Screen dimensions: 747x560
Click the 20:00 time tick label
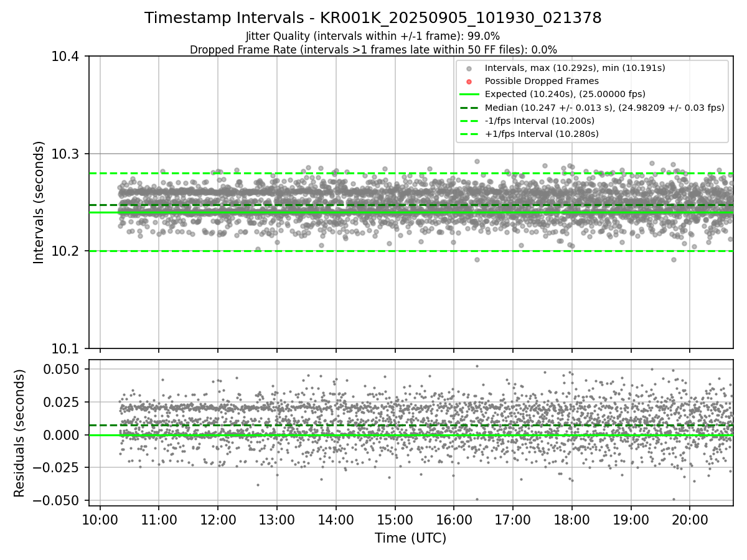coord(690,520)
